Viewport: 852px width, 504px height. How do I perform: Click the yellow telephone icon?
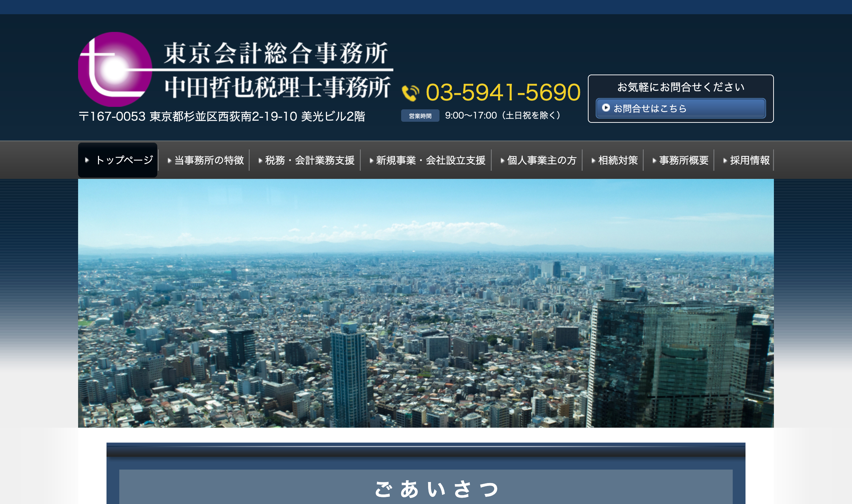[410, 93]
